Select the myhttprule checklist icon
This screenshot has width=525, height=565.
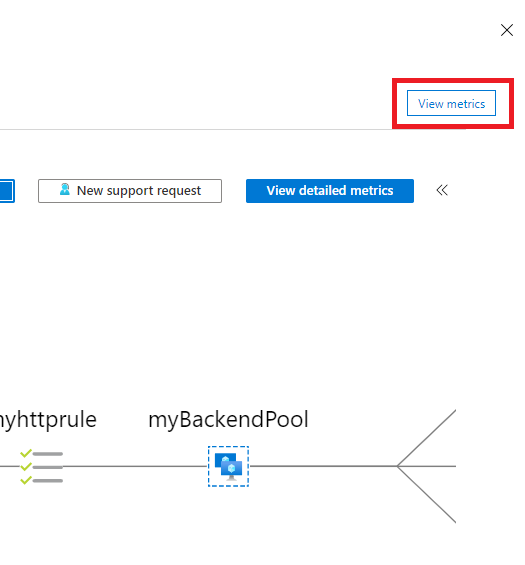tap(41, 467)
